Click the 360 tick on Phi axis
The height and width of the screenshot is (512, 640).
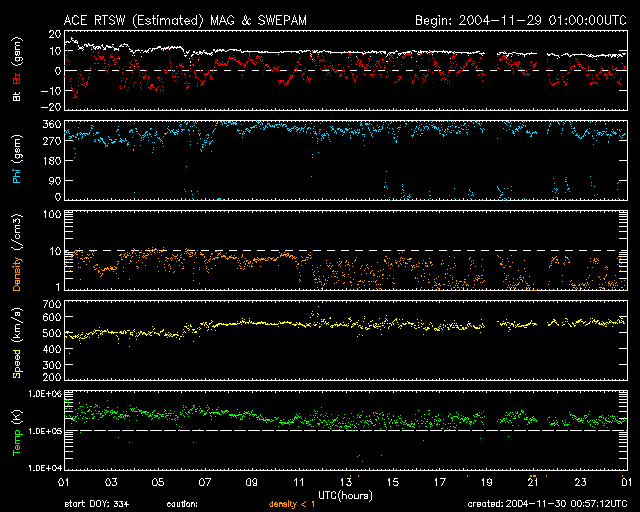[x=51, y=124]
